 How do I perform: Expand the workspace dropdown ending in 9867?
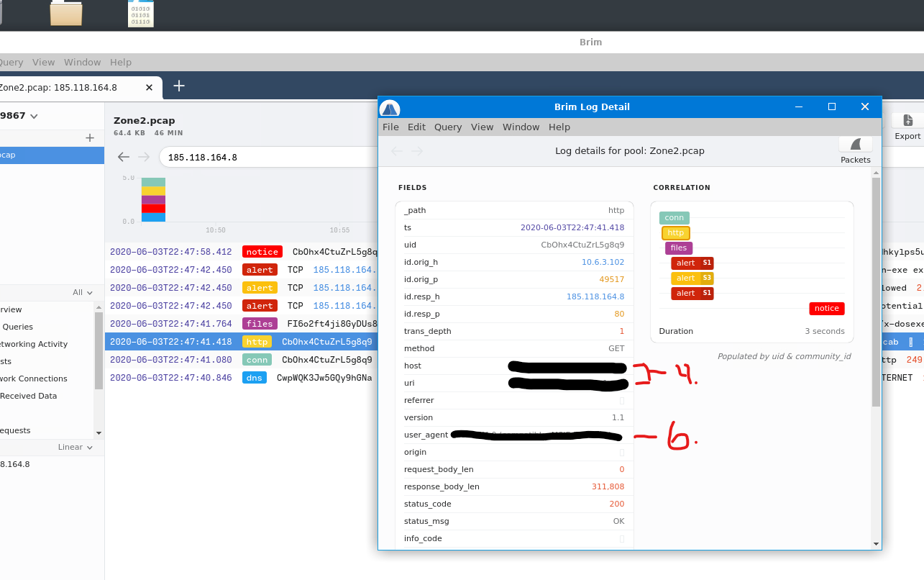click(19, 116)
